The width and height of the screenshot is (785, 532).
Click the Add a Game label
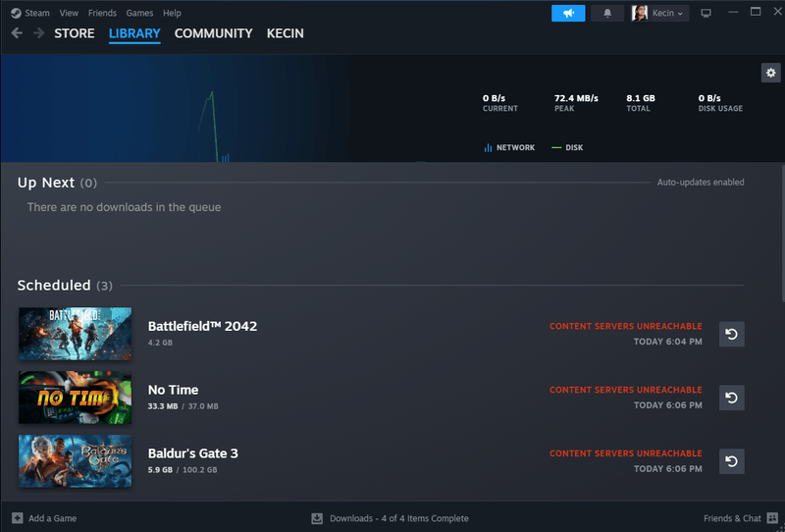pos(53,518)
